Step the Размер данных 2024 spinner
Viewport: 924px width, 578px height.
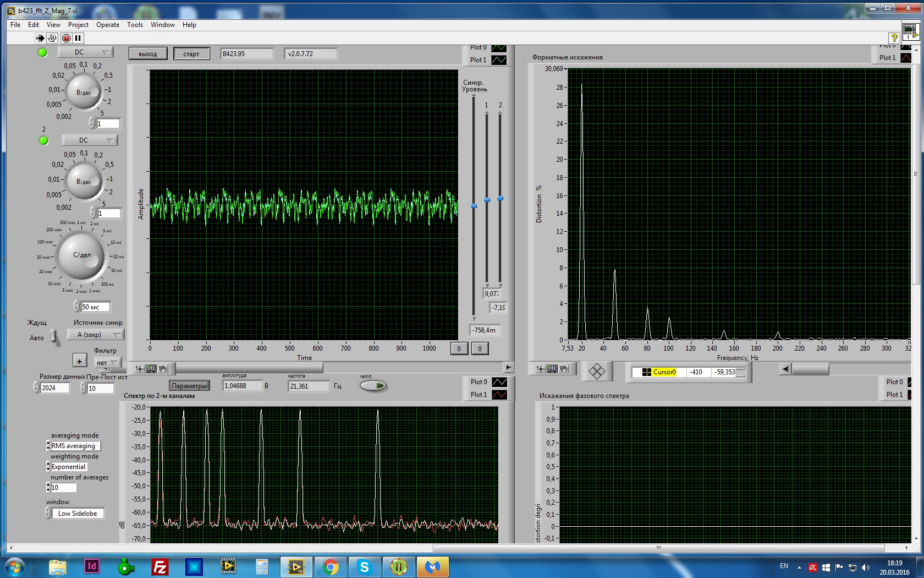pyautogui.click(x=36, y=388)
